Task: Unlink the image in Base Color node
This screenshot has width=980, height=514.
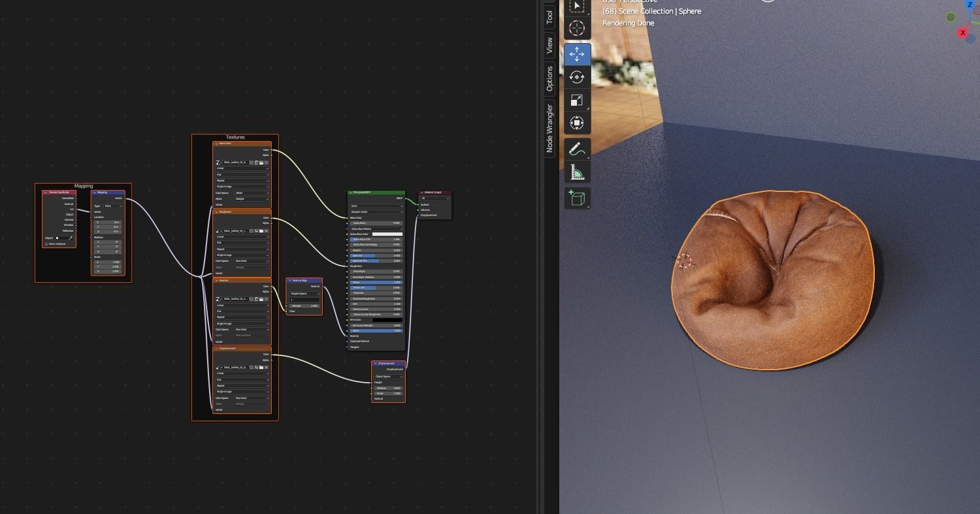Action: coord(267,163)
